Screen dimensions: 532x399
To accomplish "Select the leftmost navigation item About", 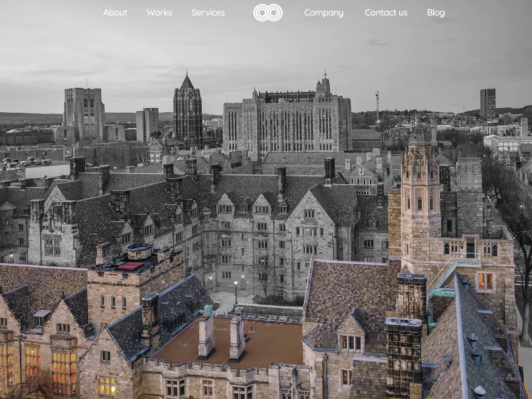I will pyautogui.click(x=115, y=13).
